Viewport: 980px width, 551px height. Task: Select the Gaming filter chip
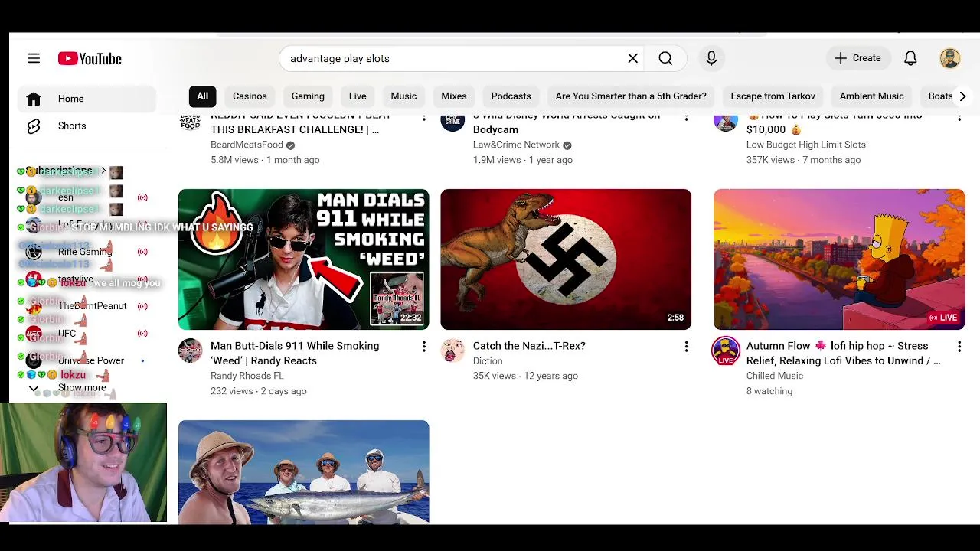point(308,96)
